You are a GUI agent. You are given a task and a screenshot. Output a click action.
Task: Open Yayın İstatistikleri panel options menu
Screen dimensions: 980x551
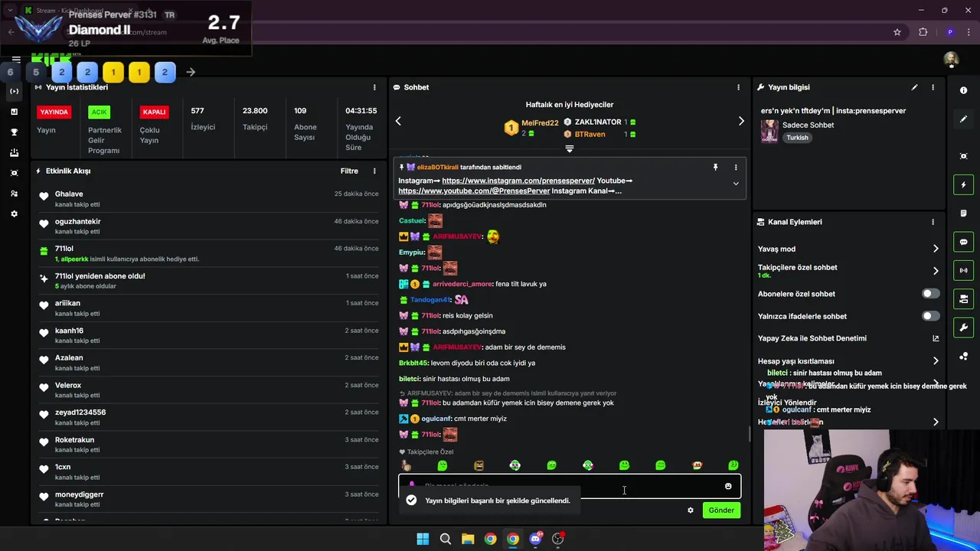(374, 87)
